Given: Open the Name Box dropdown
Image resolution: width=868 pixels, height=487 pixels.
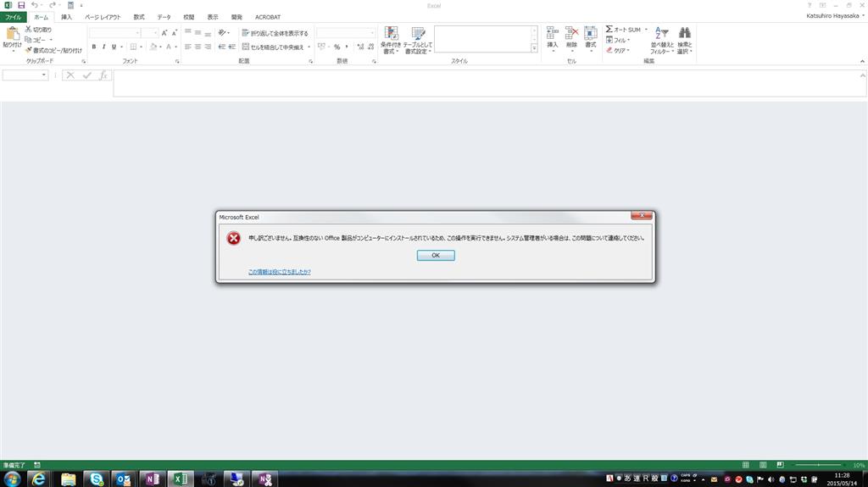Looking at the screenshot, I should pyautogui.click(x=44, y=75).
